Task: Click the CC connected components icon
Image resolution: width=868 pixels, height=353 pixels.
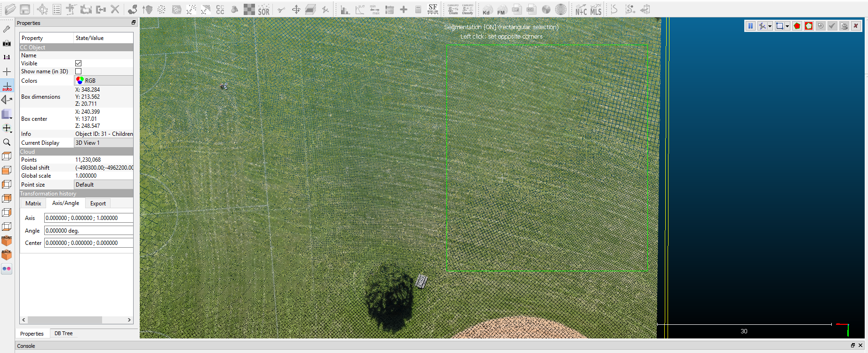Action: 220,9
